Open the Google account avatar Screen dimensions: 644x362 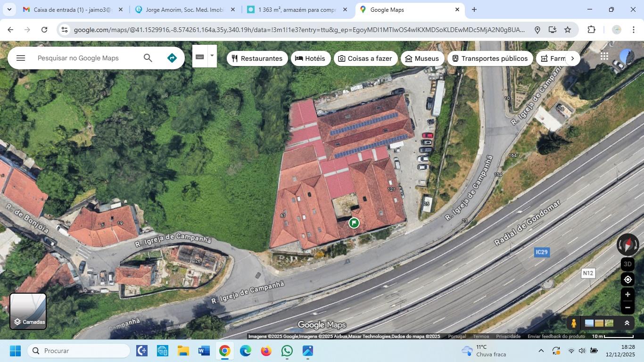point(627,57)
